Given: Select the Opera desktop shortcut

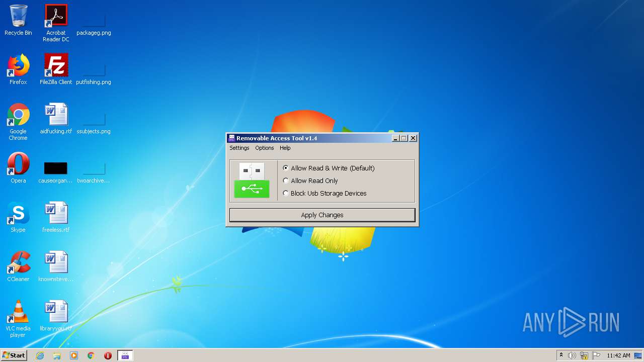Looking at the screenshot, I should coord(18,168).
